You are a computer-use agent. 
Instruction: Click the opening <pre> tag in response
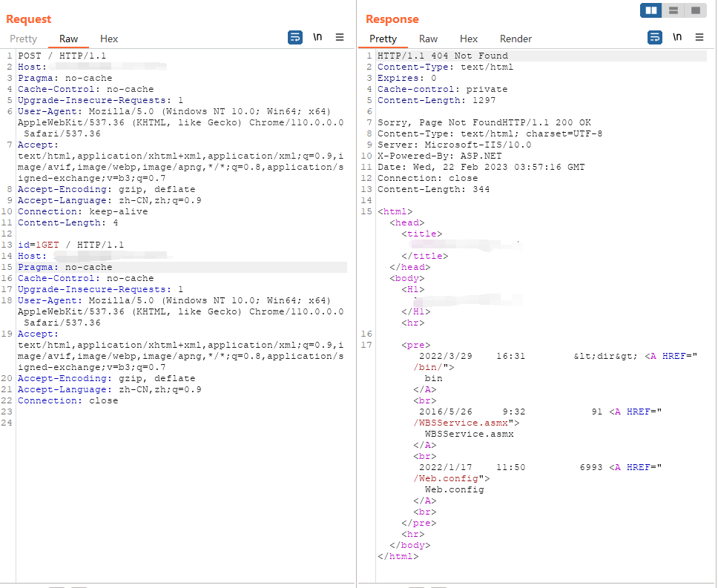coord(416,345)
